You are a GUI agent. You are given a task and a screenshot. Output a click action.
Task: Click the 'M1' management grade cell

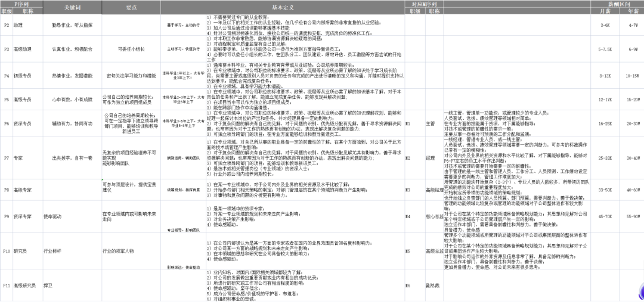pyautogui.click(x=415, y=123)
